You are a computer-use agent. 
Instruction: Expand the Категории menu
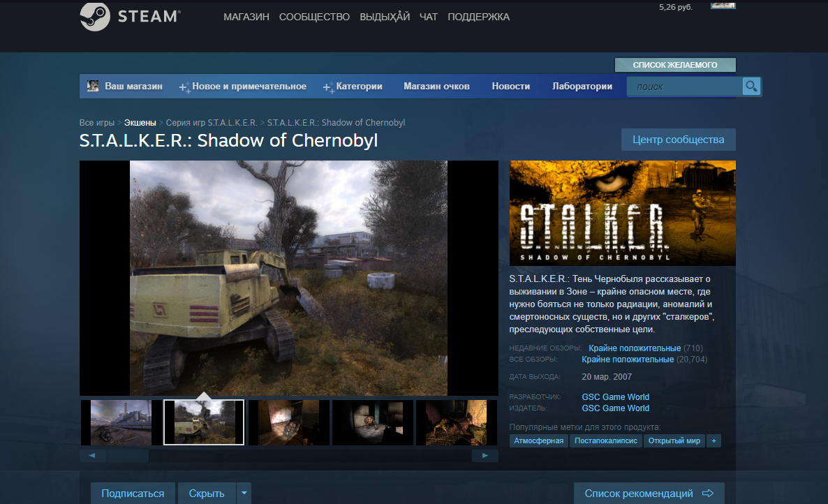pos(353,87)
